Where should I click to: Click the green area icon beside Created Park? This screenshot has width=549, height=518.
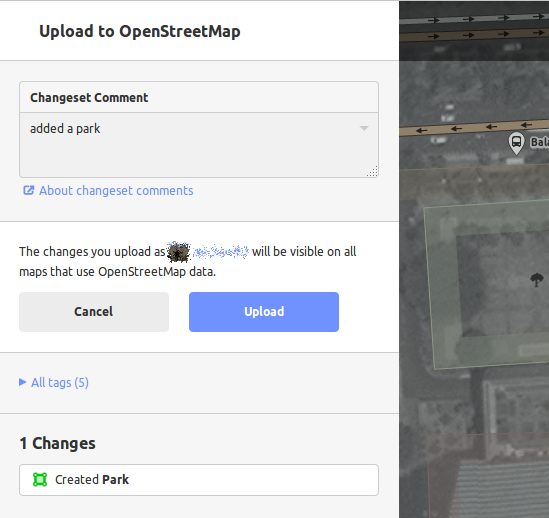pos(40,479)
